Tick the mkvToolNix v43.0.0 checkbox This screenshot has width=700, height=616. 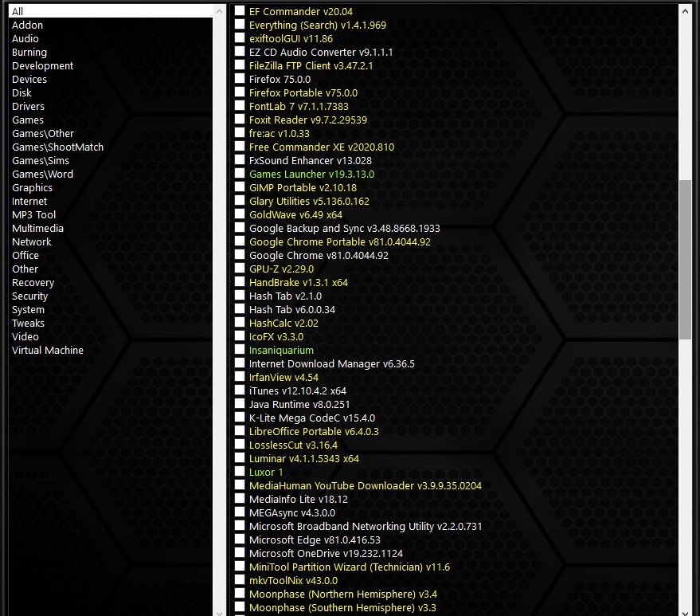(240, 580)
